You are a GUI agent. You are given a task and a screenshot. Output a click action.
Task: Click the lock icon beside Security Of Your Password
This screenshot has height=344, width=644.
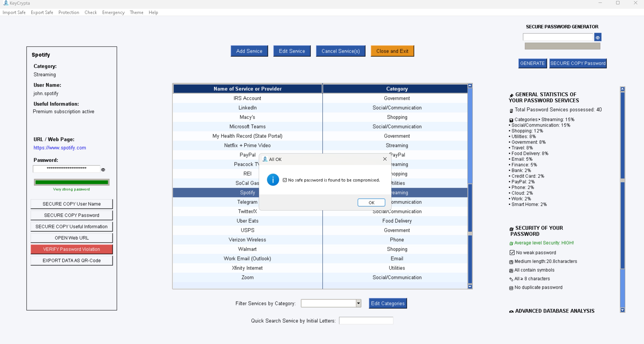(x=511, y=228)
